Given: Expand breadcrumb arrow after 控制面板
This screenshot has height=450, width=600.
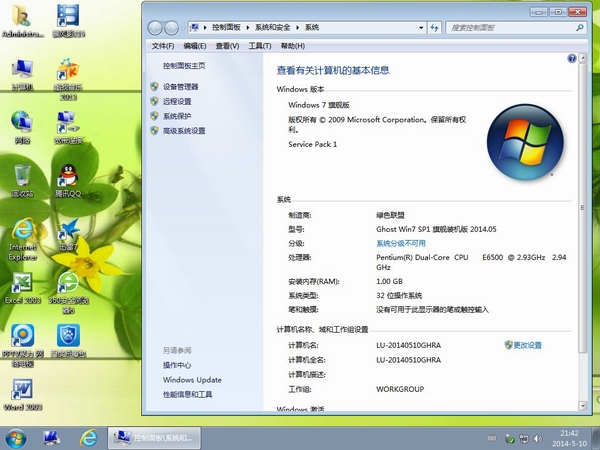Looking at the screenshot, I should 248,28.
